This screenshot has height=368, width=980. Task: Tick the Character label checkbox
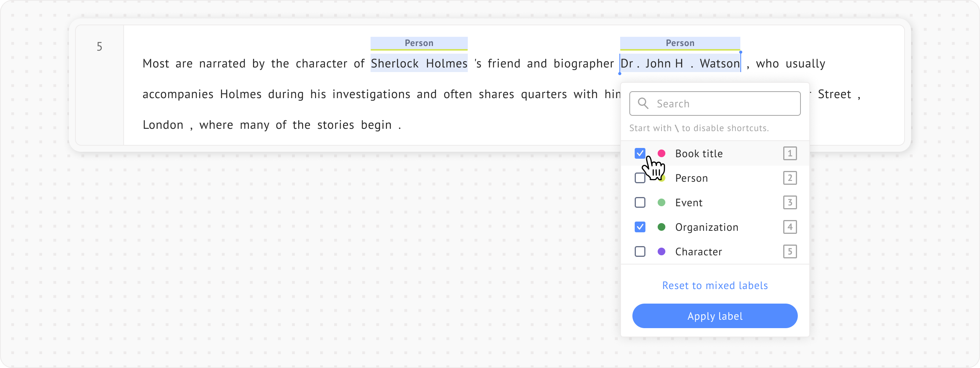pos(640,251)
